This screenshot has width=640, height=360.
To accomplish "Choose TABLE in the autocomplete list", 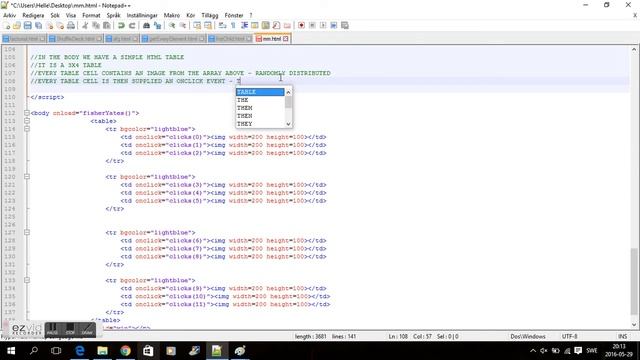I will (x=260, y=92).
